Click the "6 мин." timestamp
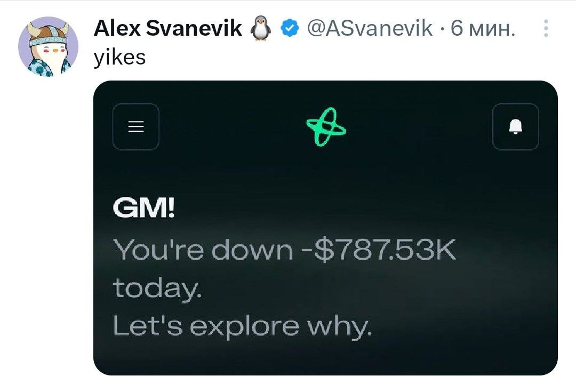The width and height of the screenshot is (576, 392). coord(483,28)
